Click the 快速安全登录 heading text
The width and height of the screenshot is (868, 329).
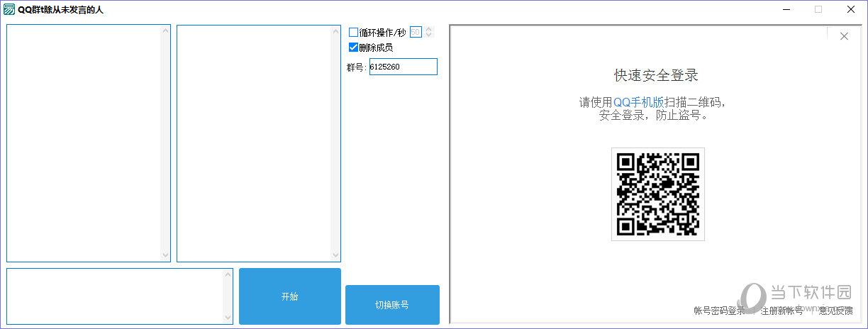(656, 75)
